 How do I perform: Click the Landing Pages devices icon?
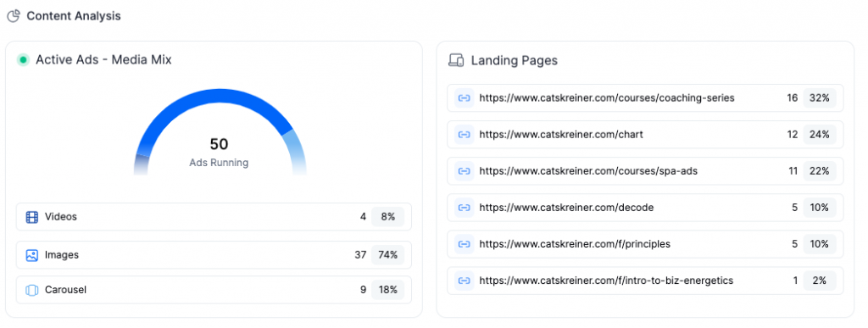455,60
